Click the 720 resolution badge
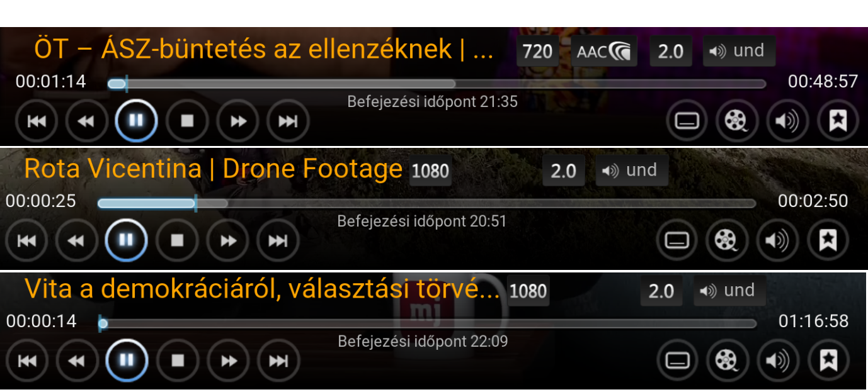Screen dimensions: 868x392 coord(537,51)
